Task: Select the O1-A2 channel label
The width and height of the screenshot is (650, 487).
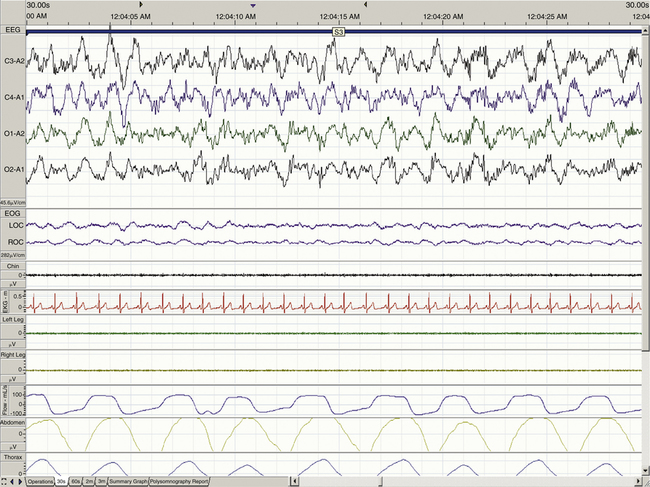Action: (x=14, y=133)
